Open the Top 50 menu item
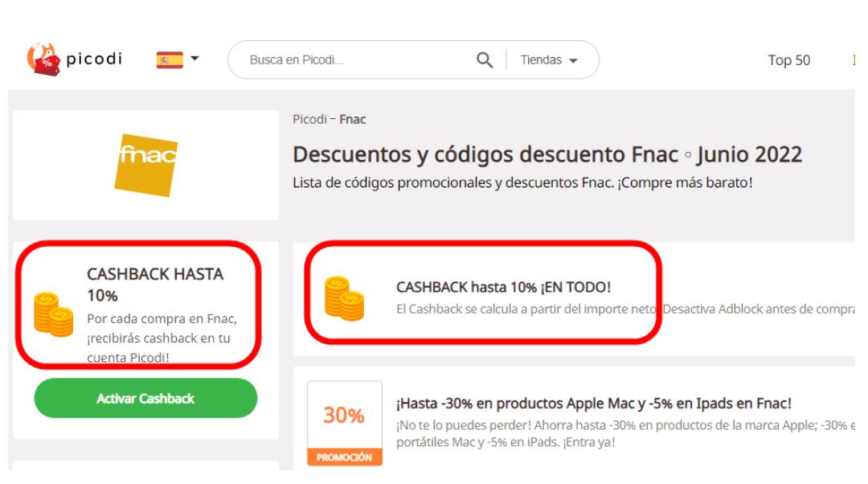Image resolution: width=868 pixels, height=484 pixels. point(789,59)
